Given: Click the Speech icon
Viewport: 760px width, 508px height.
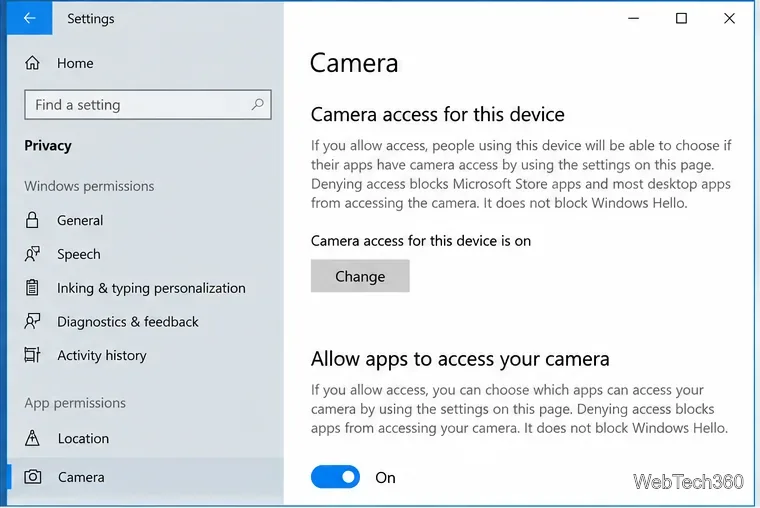Looking at the screenshot, I should [x=32, y=254].
